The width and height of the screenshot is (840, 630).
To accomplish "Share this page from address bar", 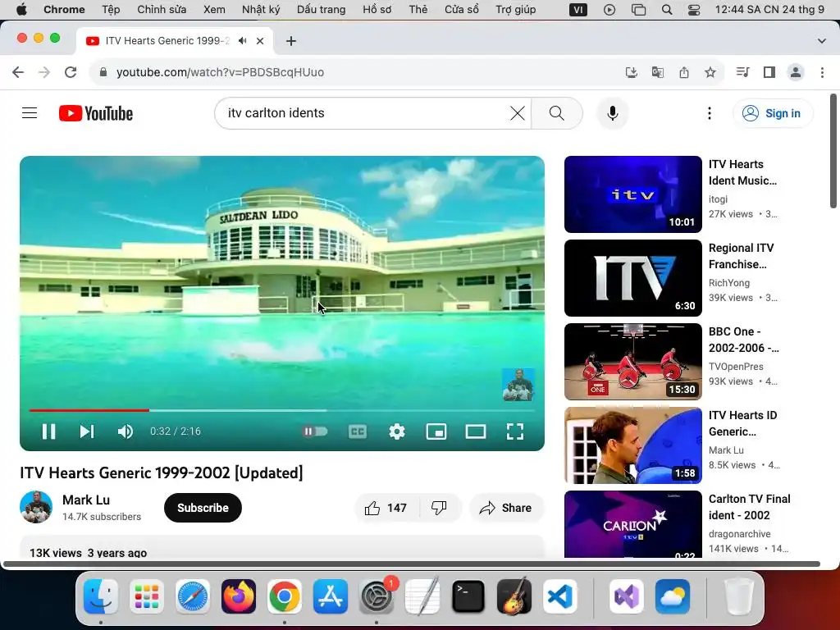I will coord(683,72).
